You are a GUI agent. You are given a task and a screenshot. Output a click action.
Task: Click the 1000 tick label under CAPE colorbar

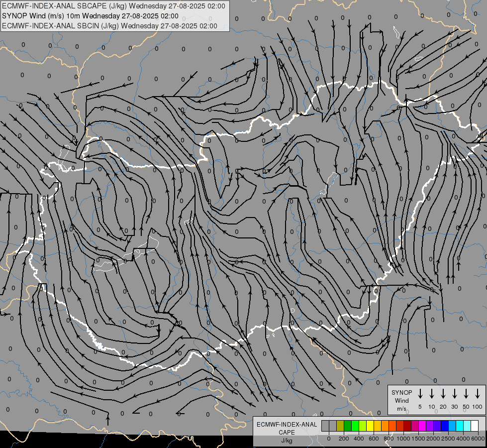pos(403,439)
